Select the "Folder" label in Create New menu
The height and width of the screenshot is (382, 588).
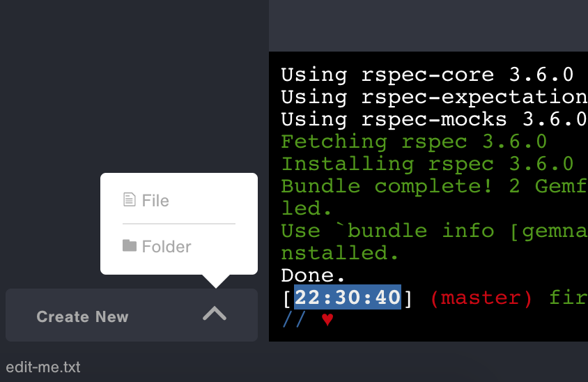point(167,247)
